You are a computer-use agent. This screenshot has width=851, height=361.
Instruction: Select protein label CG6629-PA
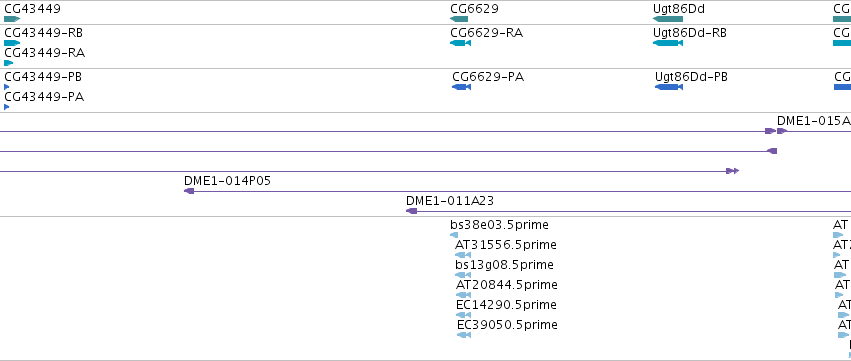[488, 77]
